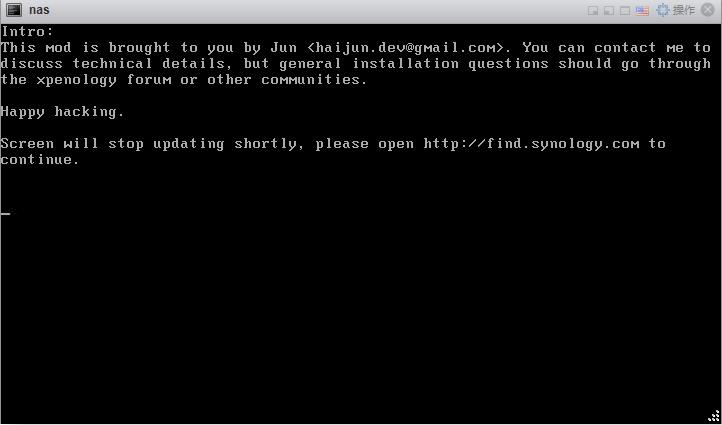722x425 pixels.
Task: Click the "Happy hacking." line
Action: tap(63, 112)
